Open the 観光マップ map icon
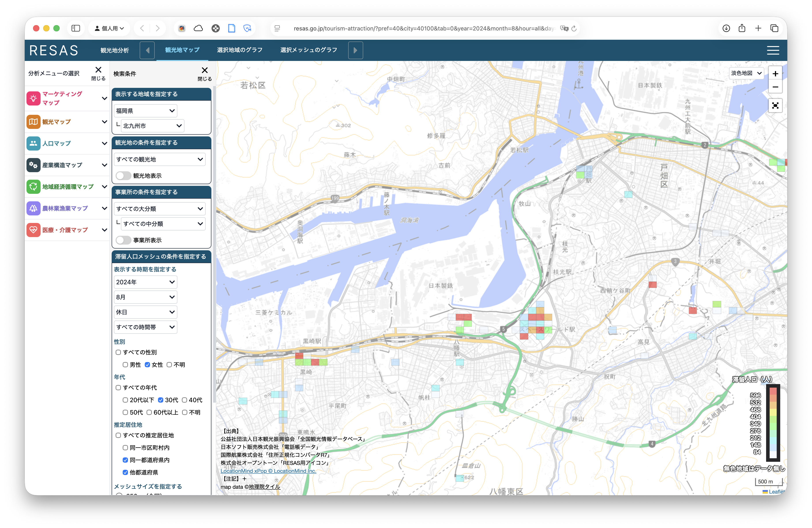This screenshot has width=812, height=528. 33,122
